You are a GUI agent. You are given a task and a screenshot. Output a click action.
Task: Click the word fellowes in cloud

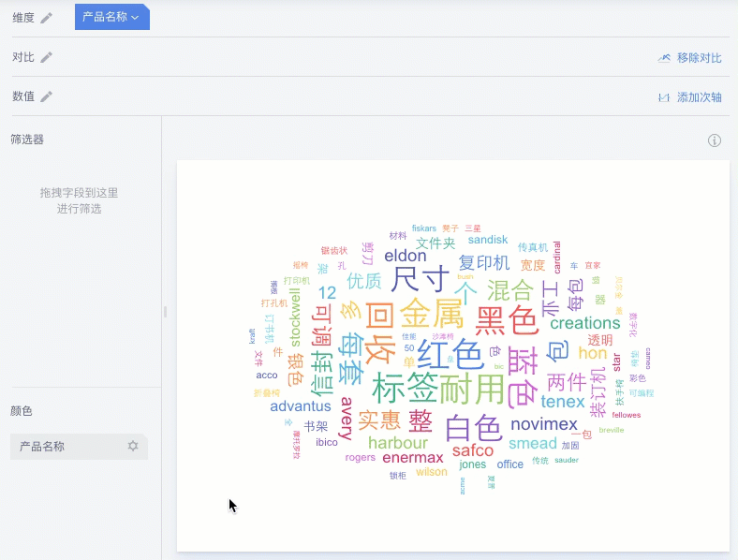[627, 415]
